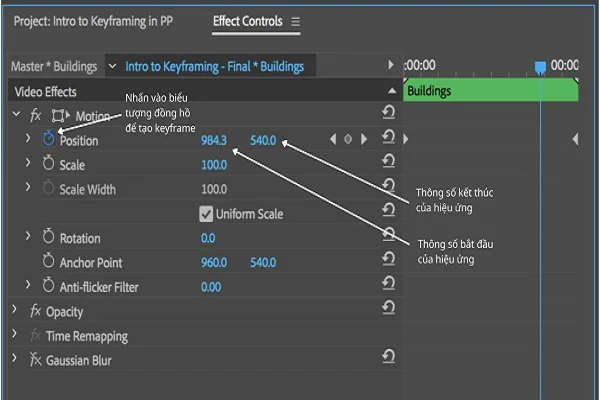Reset the Uniform Scale parameter
Viewport: 600px width, 400px height.
tap(388, 210)
